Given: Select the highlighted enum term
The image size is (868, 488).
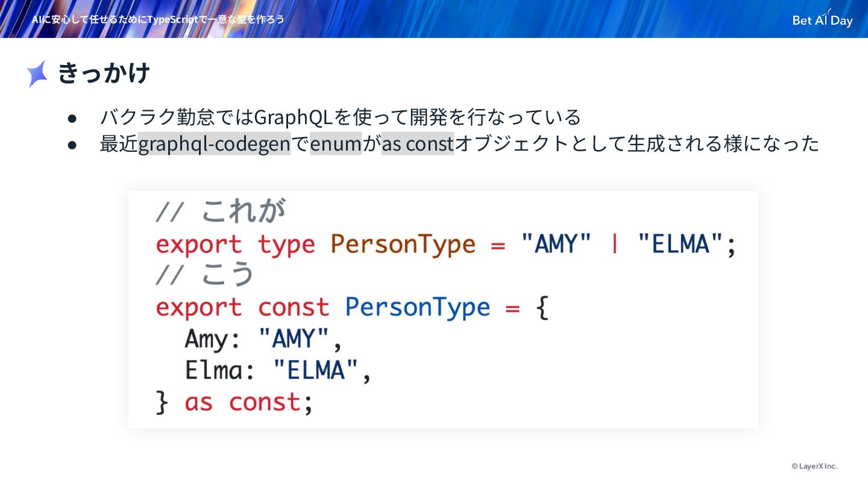Looking at the screenshot, I should (x=336, y=144).
